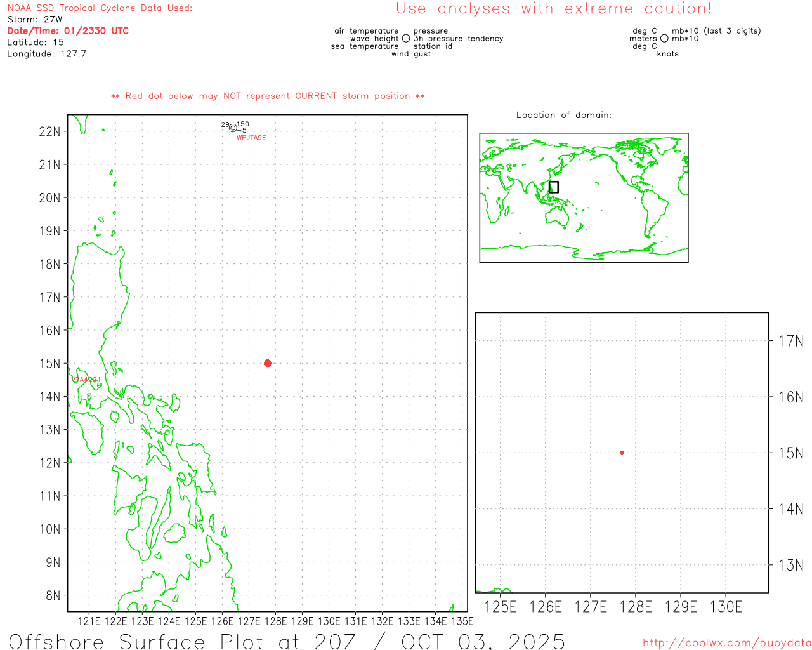Click the station legend circle beside wave height
The height and width of the screenshot is (650, 812).
[x=406, y=39]
